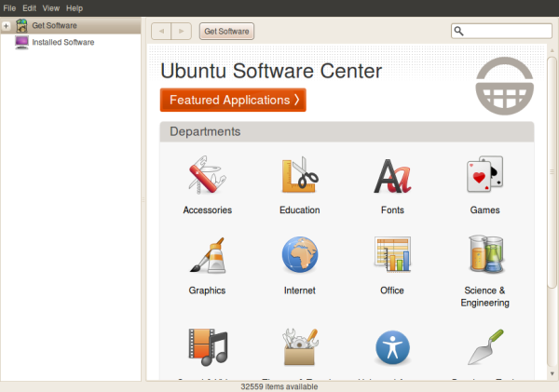Select Installed Software in the sidebar
The image size is (559, 392).
click(x=63, y=43)
